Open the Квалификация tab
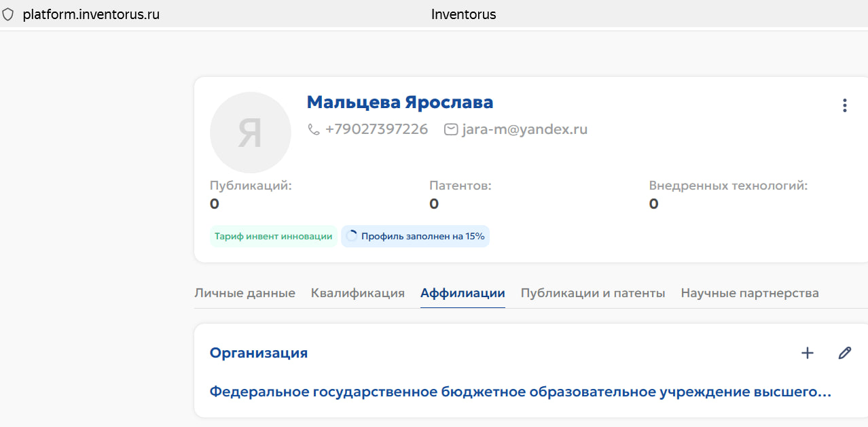Screen dimensions: 868x427 pos(358,293)
